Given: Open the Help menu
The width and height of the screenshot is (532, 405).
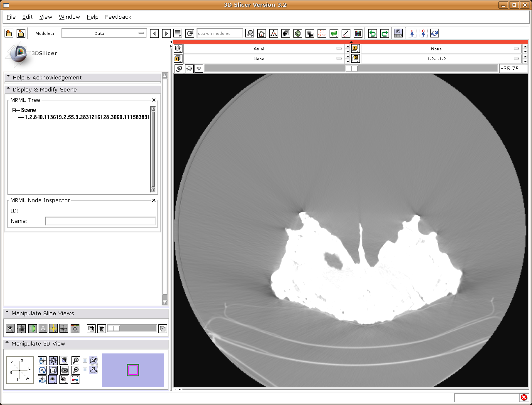Looking at the screenshot, I should pyautogui.click(x=93, y=17).
